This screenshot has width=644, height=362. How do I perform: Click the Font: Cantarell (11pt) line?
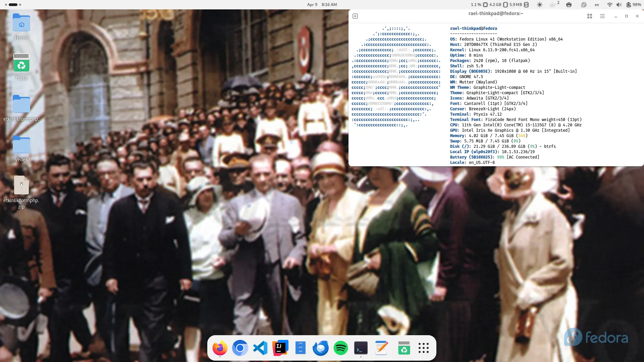point(489,104)
